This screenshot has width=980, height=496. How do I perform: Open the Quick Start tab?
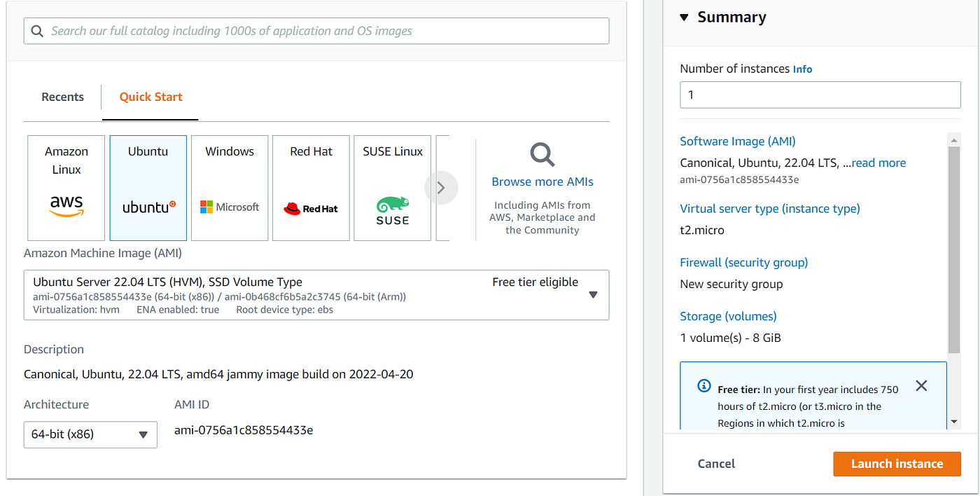tap(150, 97)
